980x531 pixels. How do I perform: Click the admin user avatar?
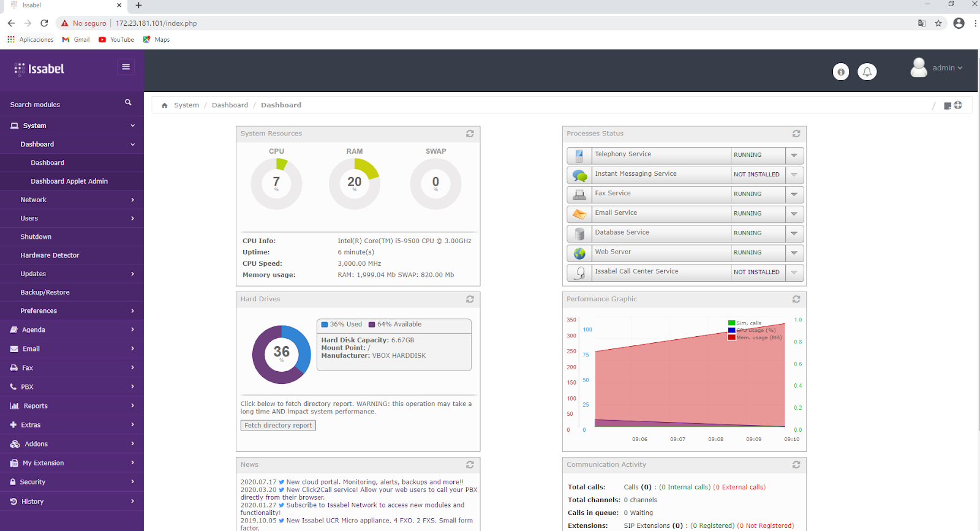point(919,67)
